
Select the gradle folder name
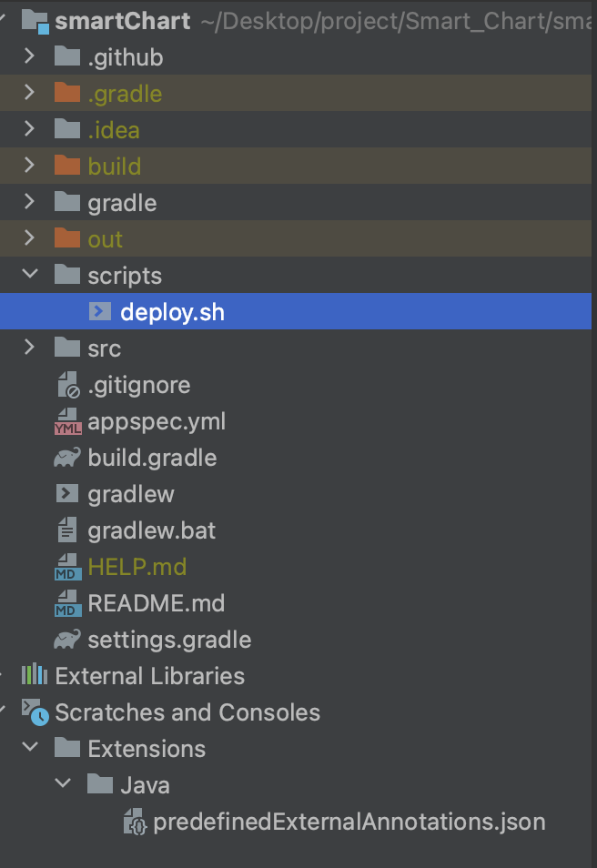(122, 203)
